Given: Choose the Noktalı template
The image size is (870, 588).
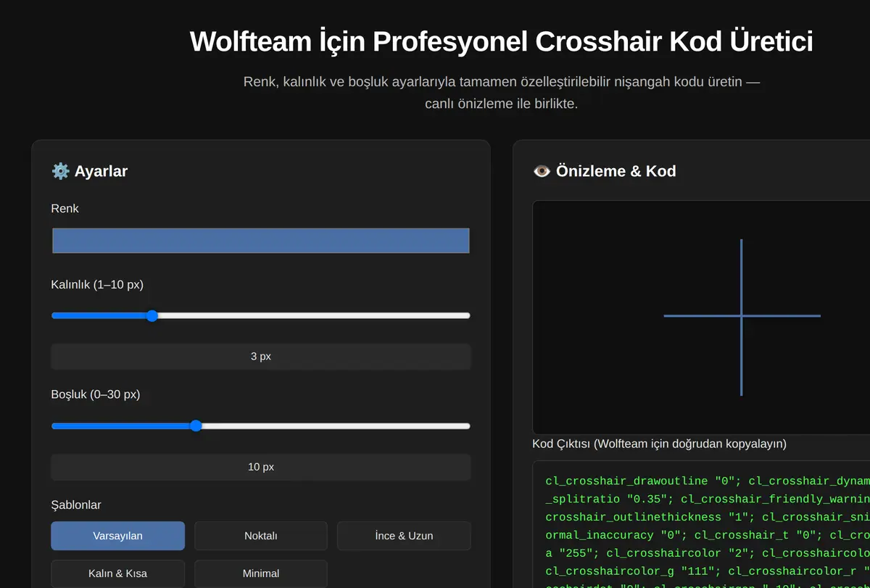Looking at the screenshot, I should click(x=261, y=536).
